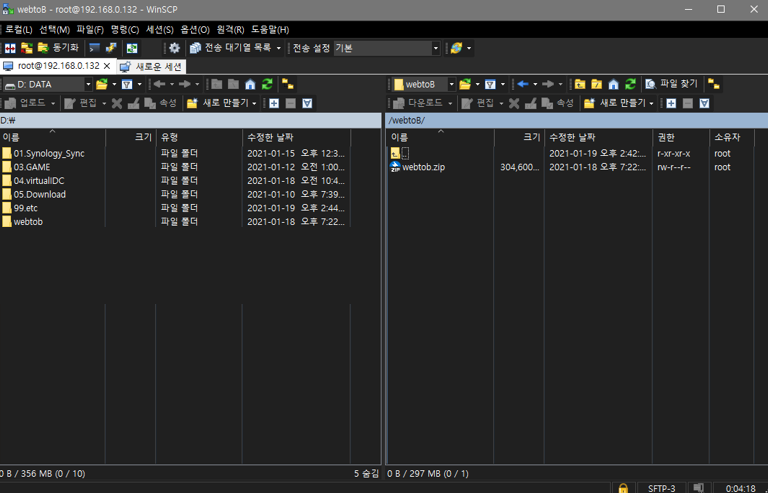Click the 파일 찾기 find files button
Viewport: 768px width, 493px height.
(x=672, y=84)
